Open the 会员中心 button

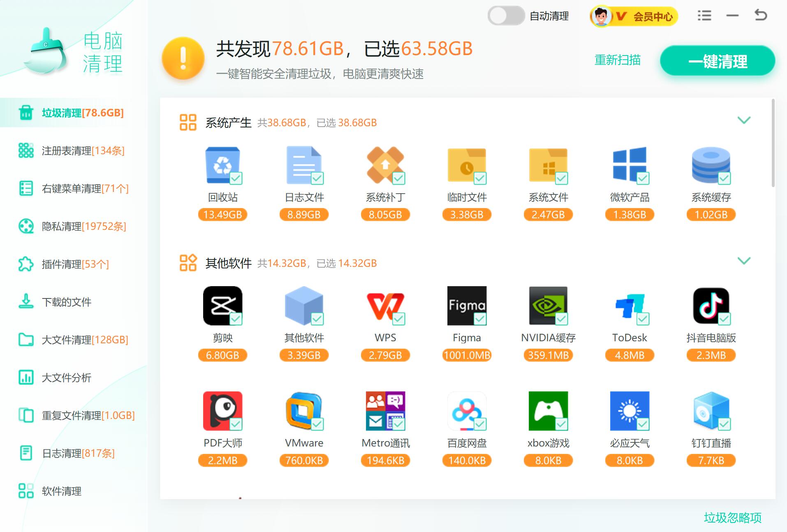coord(634,16)
